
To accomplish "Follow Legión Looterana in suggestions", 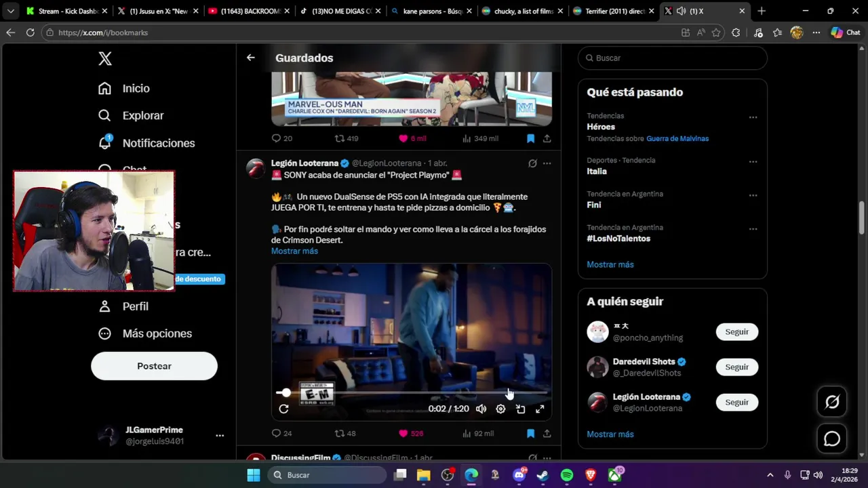I will (x=737, y=402).
